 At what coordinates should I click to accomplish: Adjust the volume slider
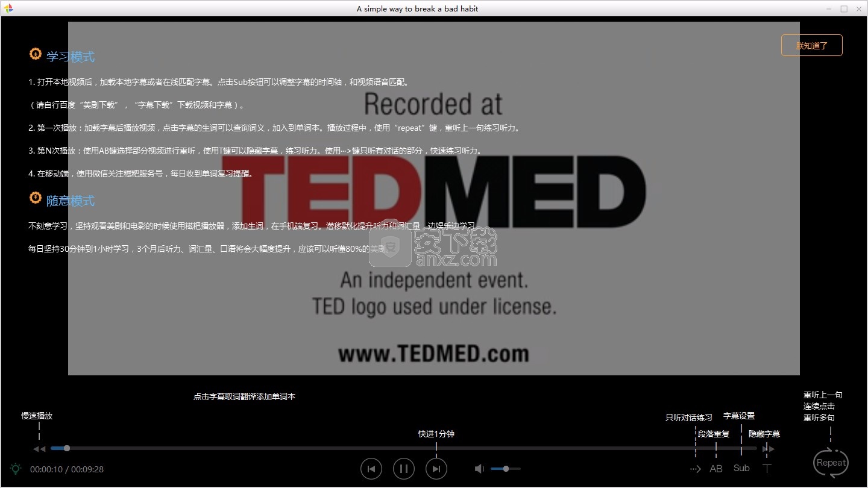506,469
